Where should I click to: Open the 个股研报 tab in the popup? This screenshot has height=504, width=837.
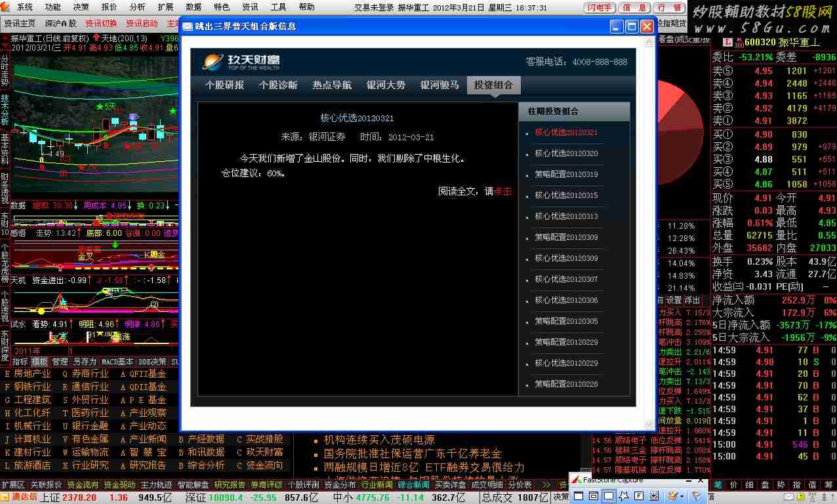pyautogui.click(x=224, y=85)
